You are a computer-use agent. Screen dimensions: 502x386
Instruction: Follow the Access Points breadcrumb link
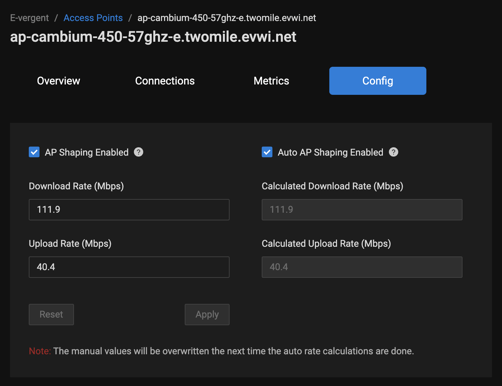[x=93, y=18]
